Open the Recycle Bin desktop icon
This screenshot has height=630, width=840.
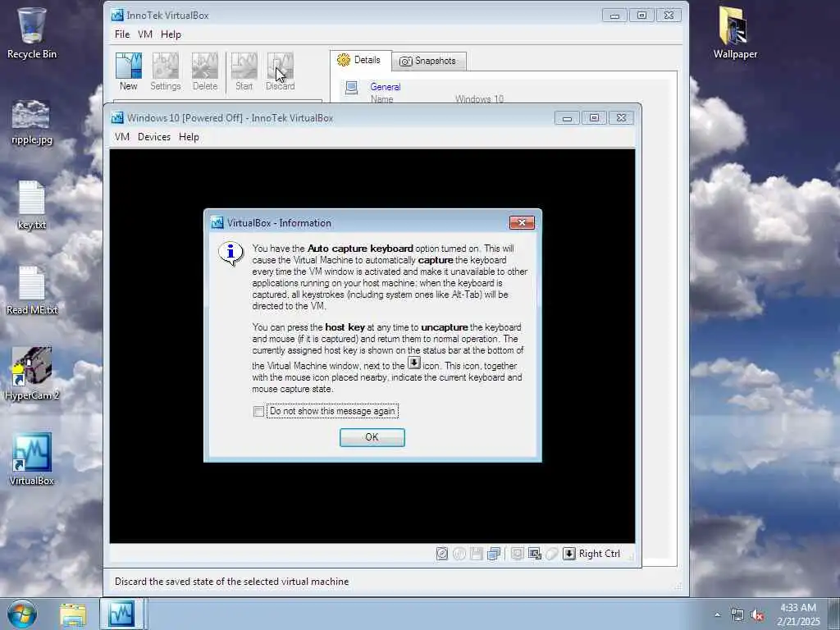32,33
